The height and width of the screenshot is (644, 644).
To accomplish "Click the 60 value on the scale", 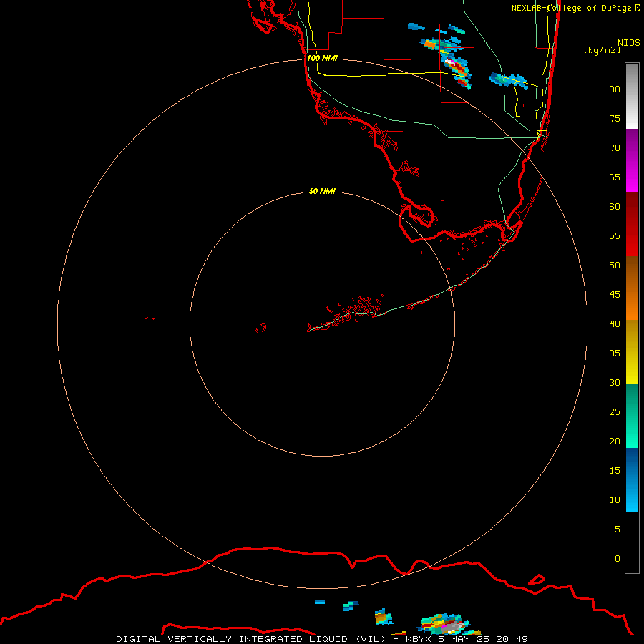I will 615,207.
